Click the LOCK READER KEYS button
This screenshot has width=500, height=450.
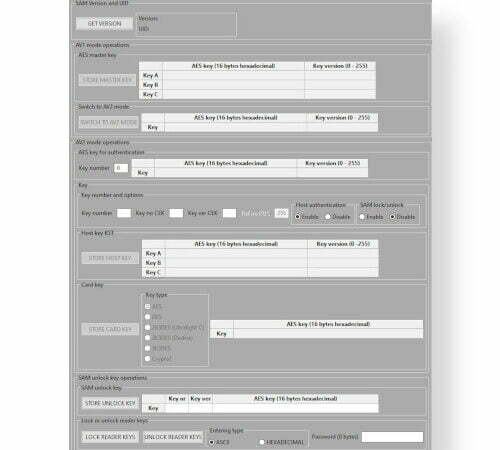click(x=110, y=437)
